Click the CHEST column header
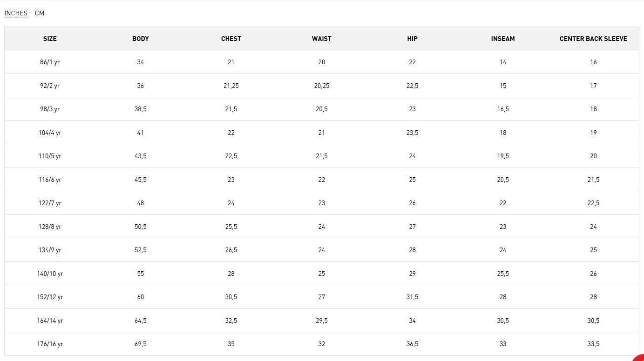Viewport: 644px width, 361px height. click(231, 39)
